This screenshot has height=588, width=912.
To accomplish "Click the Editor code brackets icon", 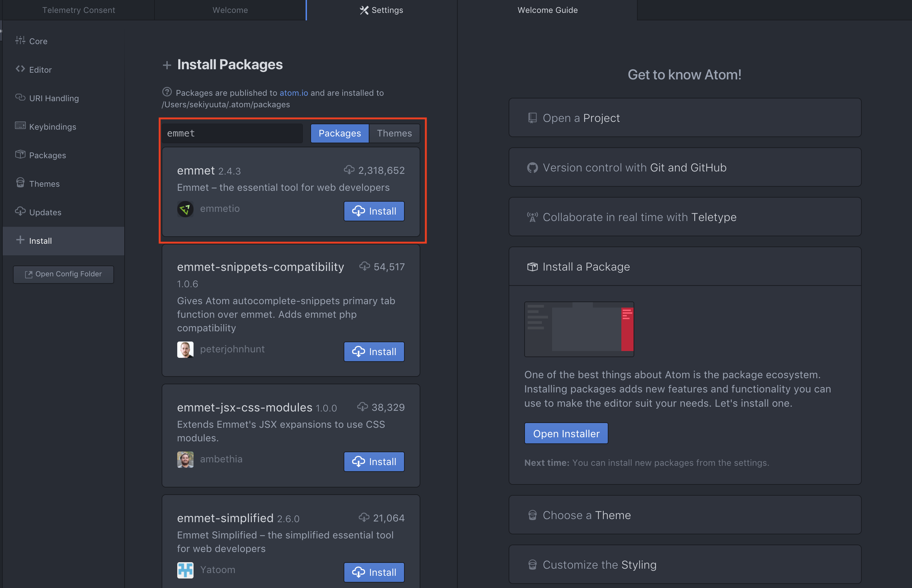I will click(x=20, y=69).
